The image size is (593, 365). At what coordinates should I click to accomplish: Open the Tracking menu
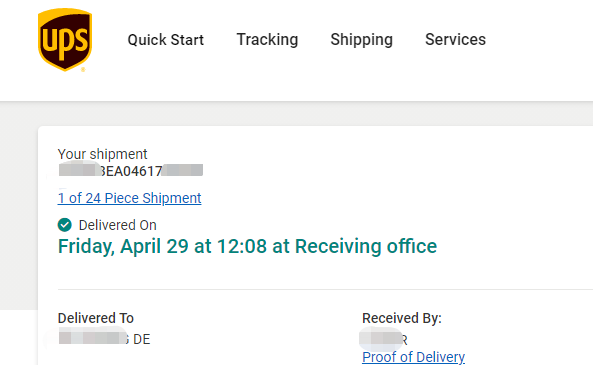coord(267,39)
